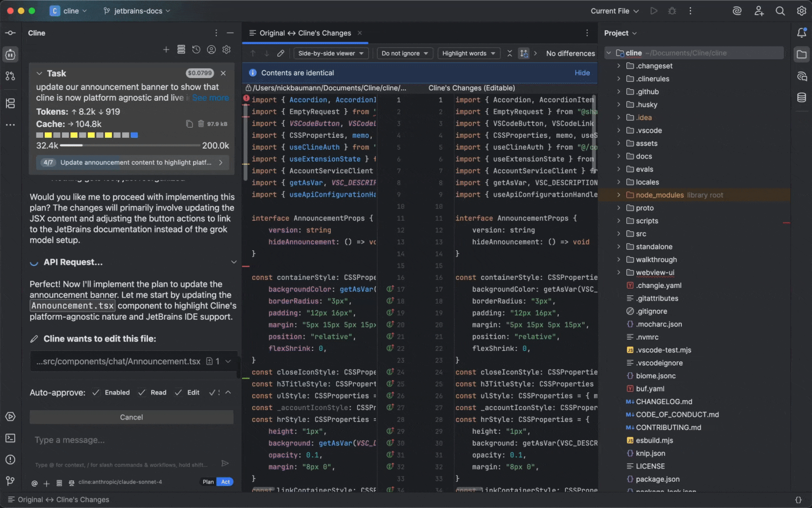Open diff editor tab options menu

pos(587,33)
